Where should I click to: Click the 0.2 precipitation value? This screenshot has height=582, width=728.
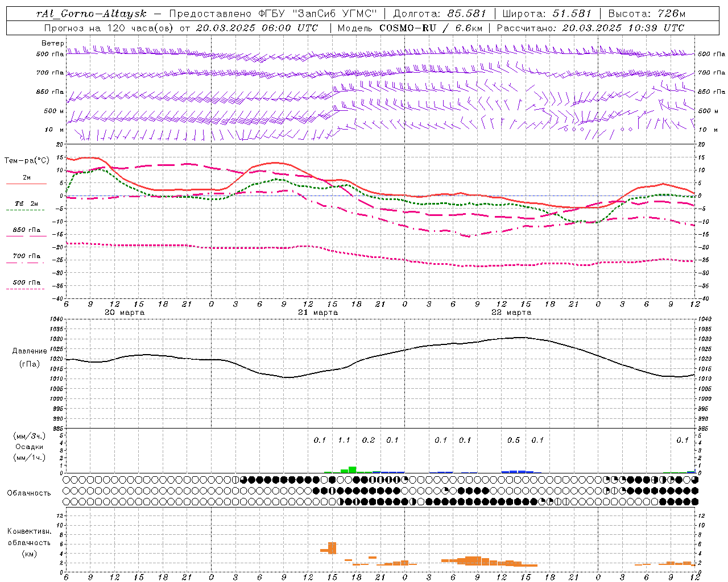tap(369, 440)
